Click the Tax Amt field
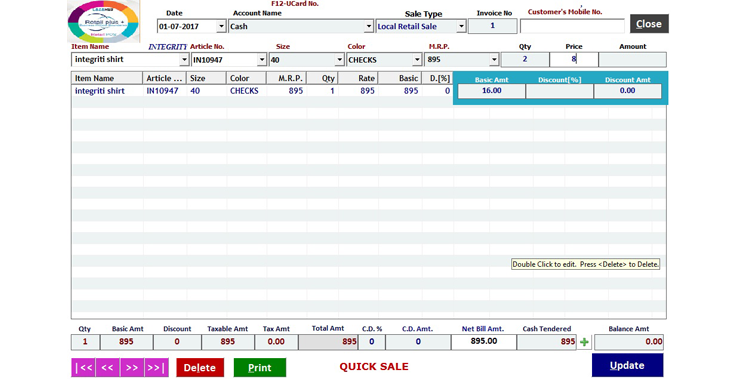The width and height of the screenshot is (746, 379). click(x=276, y=341)
